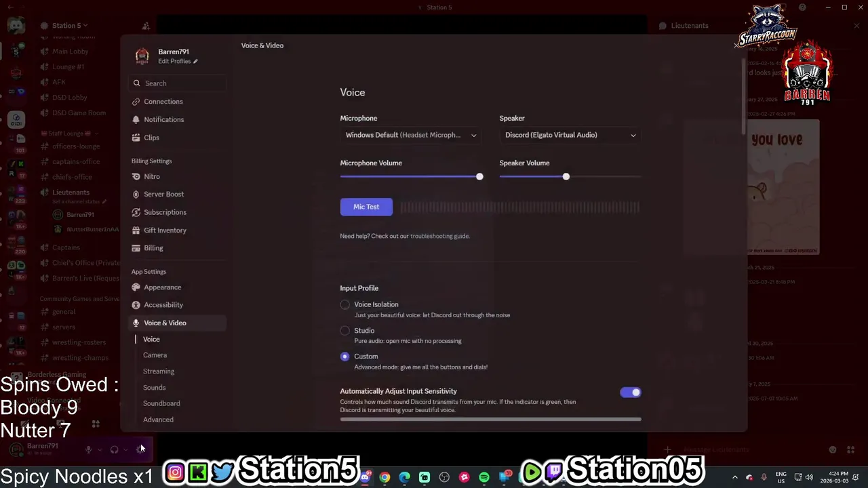The width and height of the screenshot is (868, 488).
Task: Open Accessibility via its sidebar icon
Action: [x=136, y=305]
